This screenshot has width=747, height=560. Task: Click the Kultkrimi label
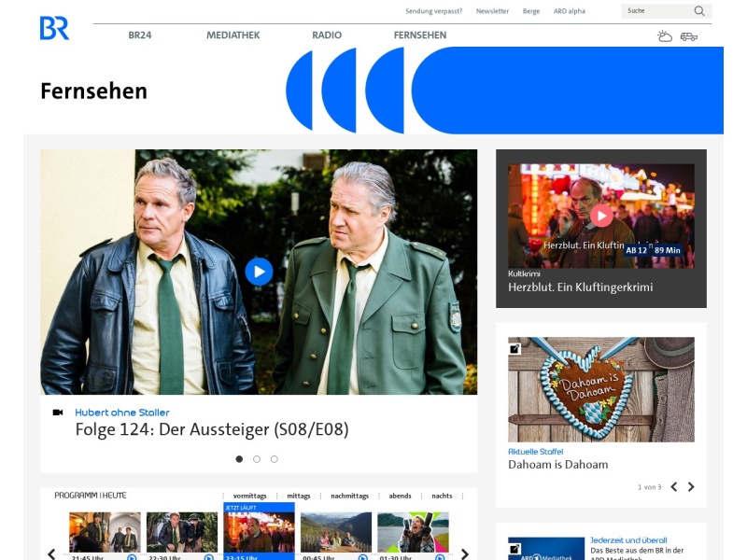coord(524,273)
